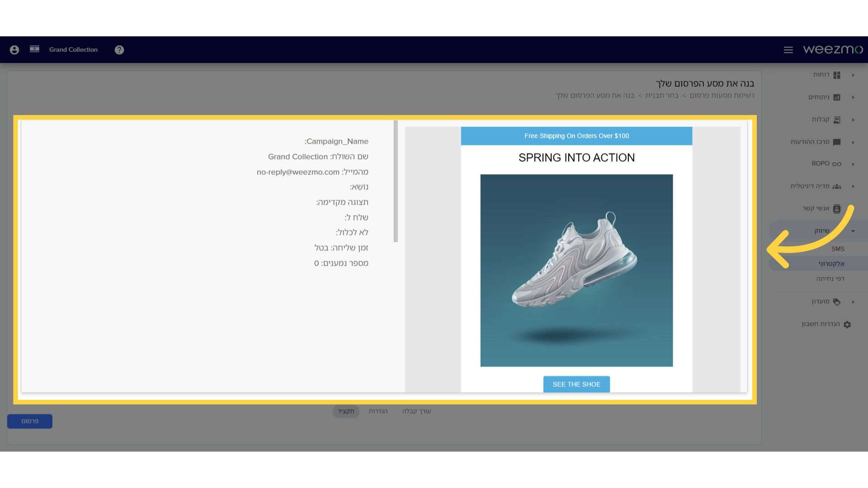The image size is (868, 488).
Task: Click the שלח ל: line
Action: 356,217
